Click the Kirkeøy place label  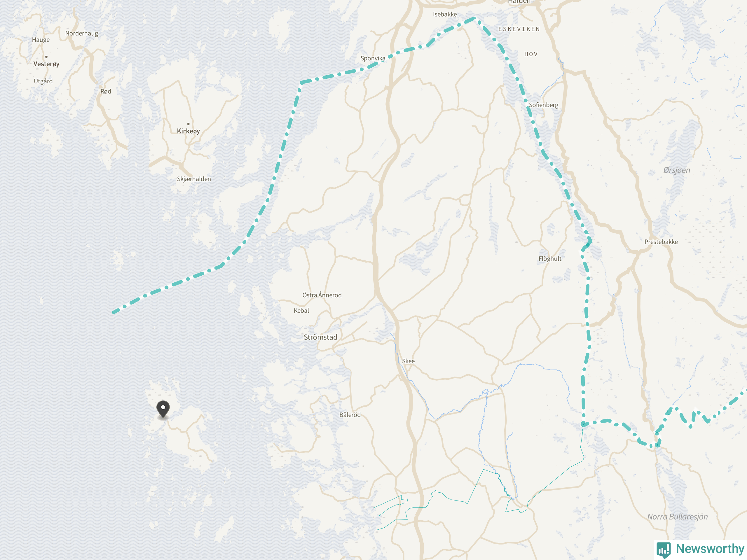pyautogui.click(x=189, y=131)
